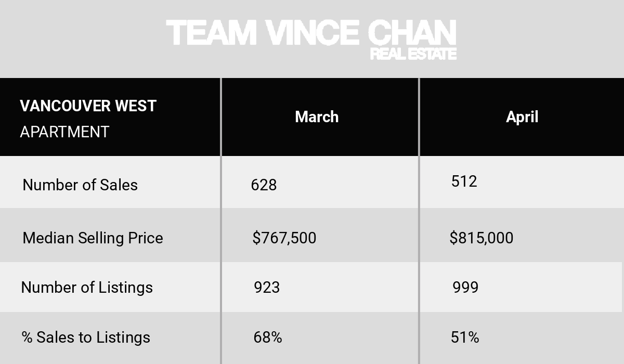This screenshot has height=364, width=624.
Task: Click the April sales value 512
Action: (x=464, y=181)
